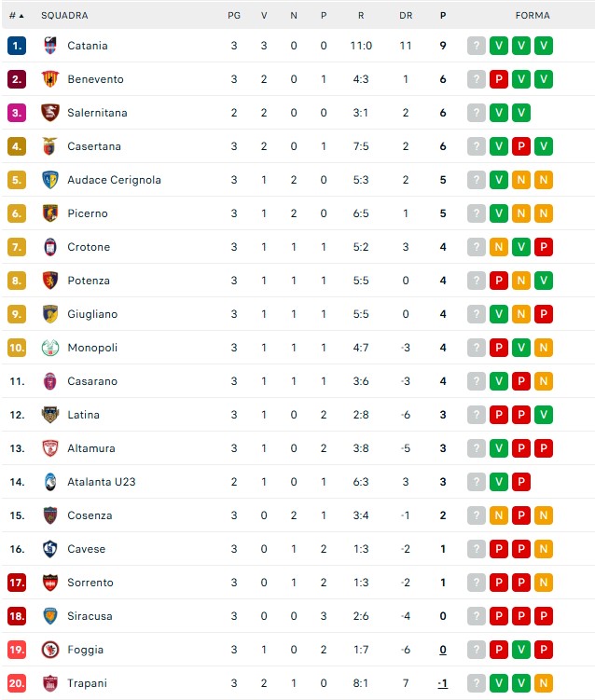Click the Crotone team badge
Screen dimensions: 595x700
tap(50, 247)
